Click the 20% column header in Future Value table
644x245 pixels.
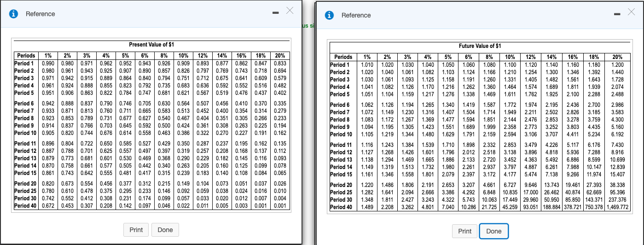pyautogui.click(x=616, y=57)
